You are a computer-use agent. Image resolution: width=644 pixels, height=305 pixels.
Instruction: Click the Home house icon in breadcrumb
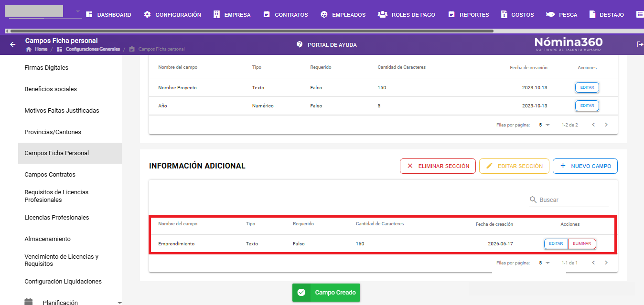click(29, 49)
